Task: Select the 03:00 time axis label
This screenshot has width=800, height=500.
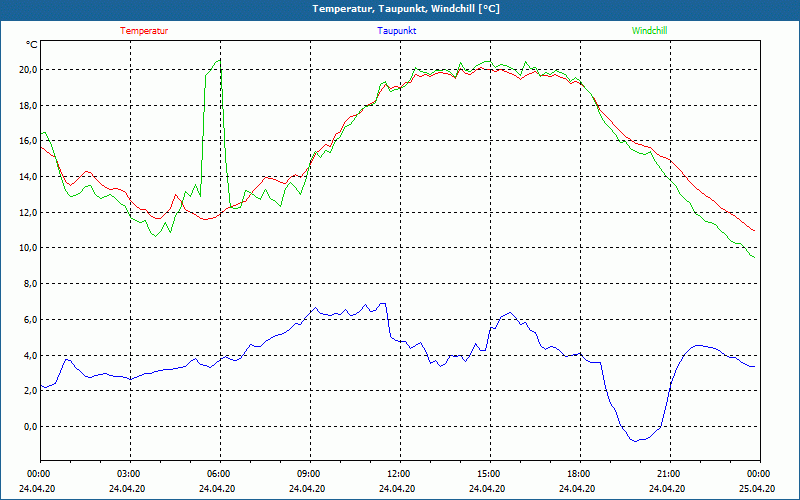Action: [x=129, y=474]
